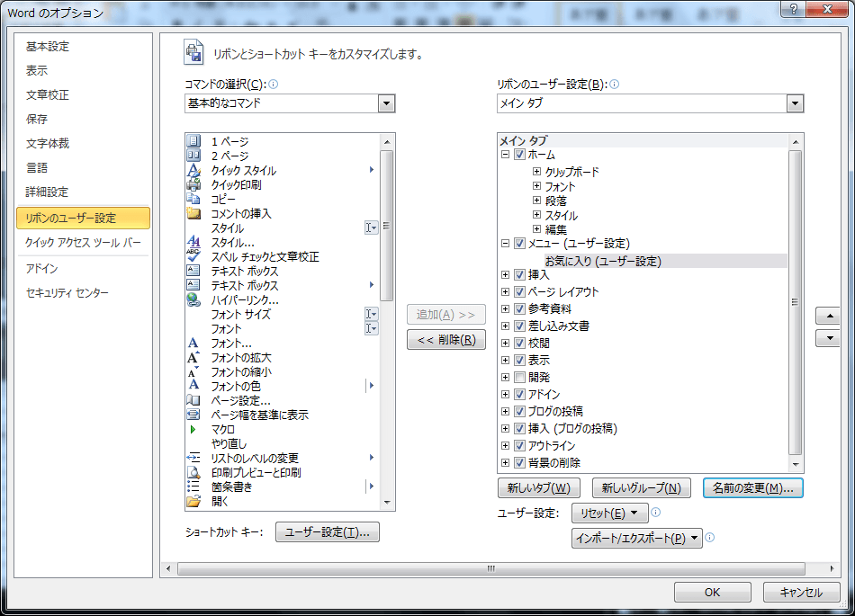Click the 印刷プレビューと印刷 icon
The height and width of the screenshot is (616, 855).
point(193,472)
